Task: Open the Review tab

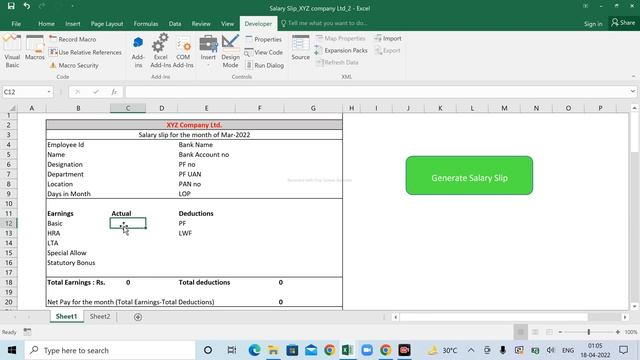Action: pyautogui.click(x=201, y=24)
